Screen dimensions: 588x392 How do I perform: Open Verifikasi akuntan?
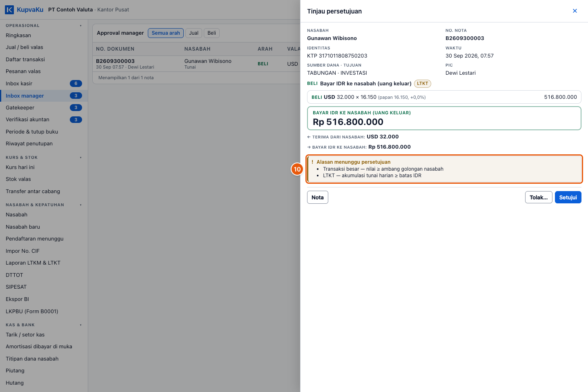pyautogui.click(x=44, y=120)
